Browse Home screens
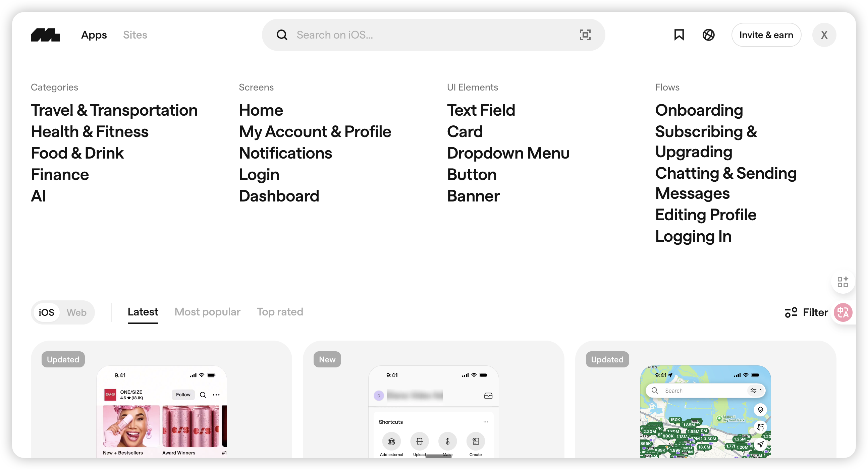868x470 pixels. (x=261, y=110)
